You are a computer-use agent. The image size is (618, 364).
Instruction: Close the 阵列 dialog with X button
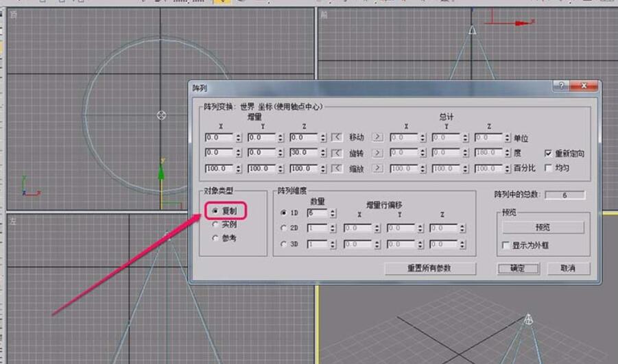(x=584, y=86)
